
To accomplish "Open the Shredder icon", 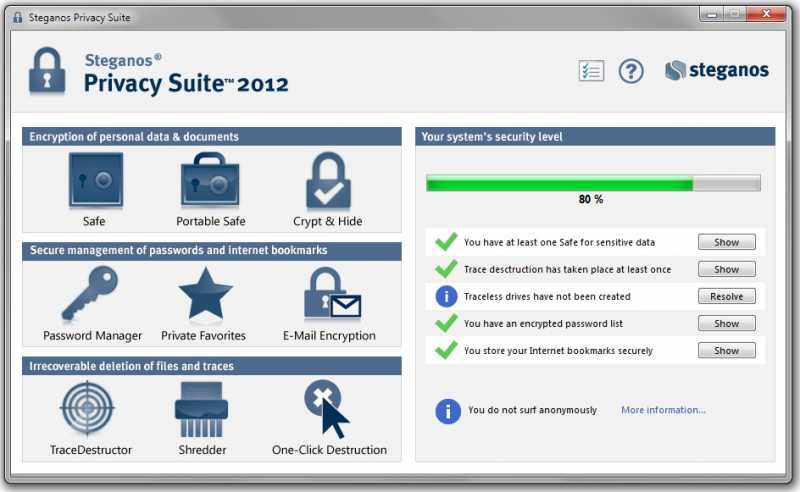I will click(202, 410).
